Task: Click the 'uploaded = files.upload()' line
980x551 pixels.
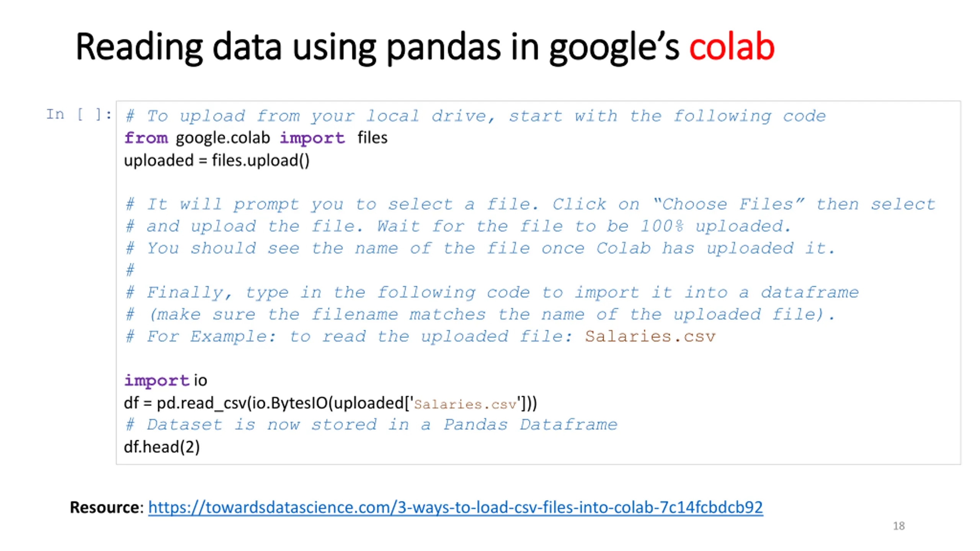Action: (x=217, y=160)
